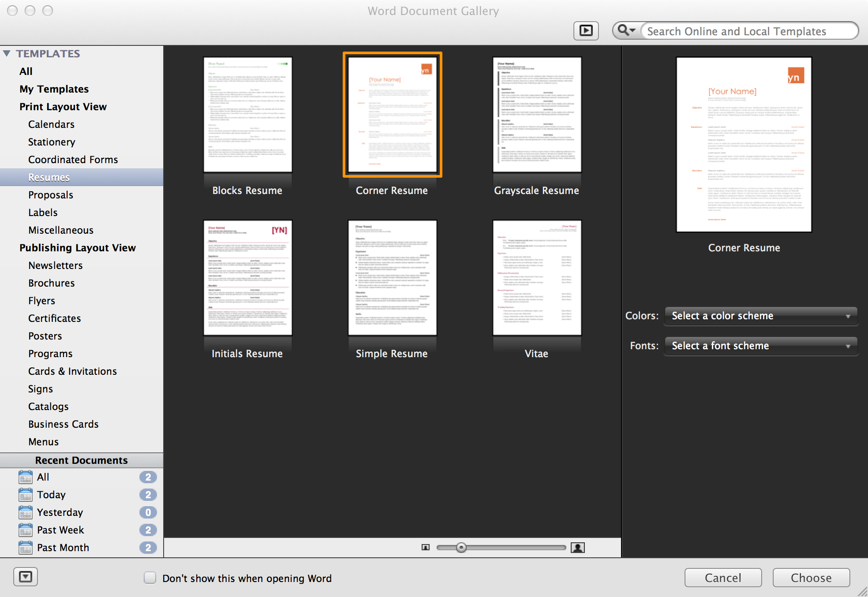This screenshot has width=868, height=597.
Task: Open the Calendars category
Action: (x=51, y=124)
